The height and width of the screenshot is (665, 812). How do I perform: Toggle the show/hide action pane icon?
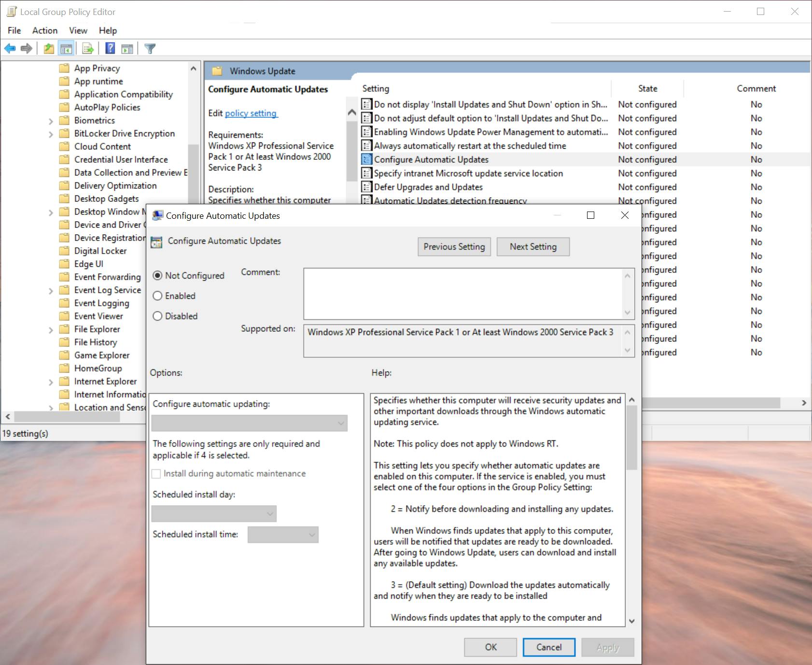tap(127, 48)
